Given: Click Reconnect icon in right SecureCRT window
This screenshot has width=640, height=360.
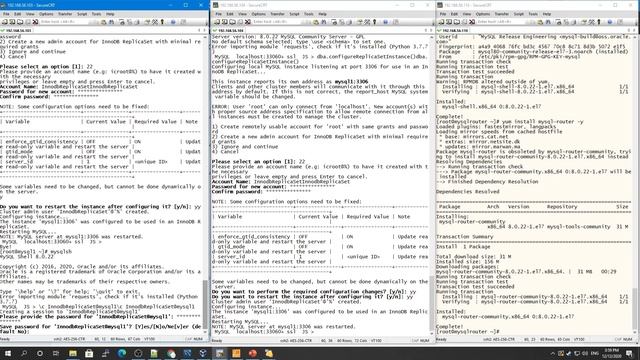Looking at the screenshot, I should [x=464, y=22].
